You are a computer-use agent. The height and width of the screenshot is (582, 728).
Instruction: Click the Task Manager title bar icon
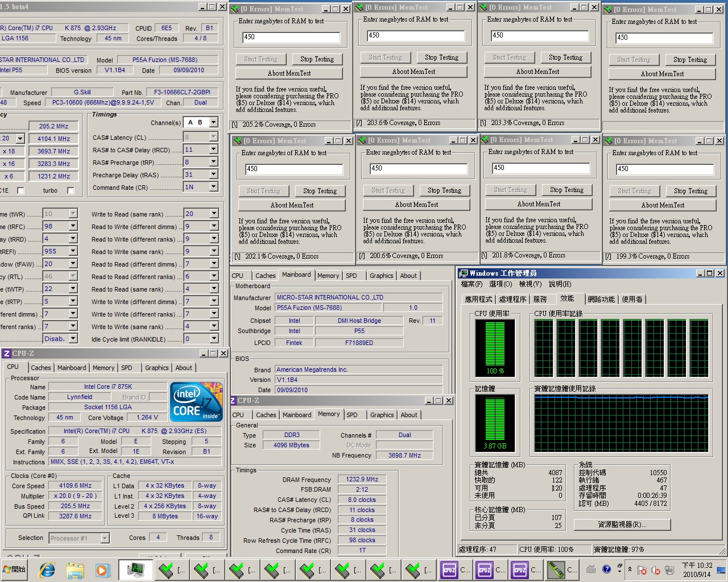464,273
